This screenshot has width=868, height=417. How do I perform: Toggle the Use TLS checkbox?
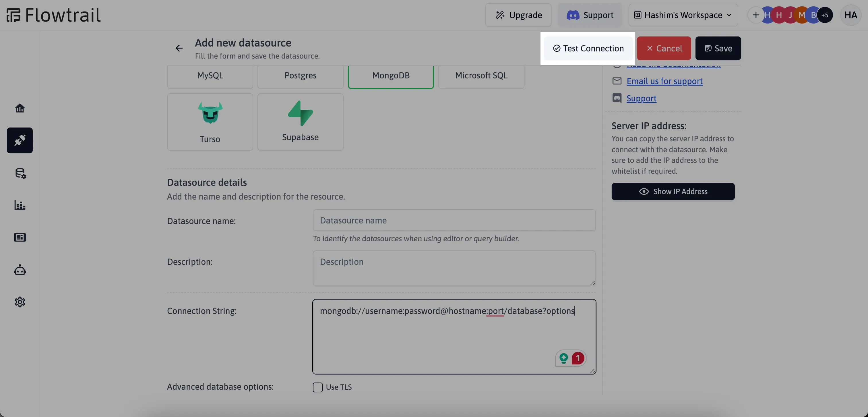click(317, 387)
